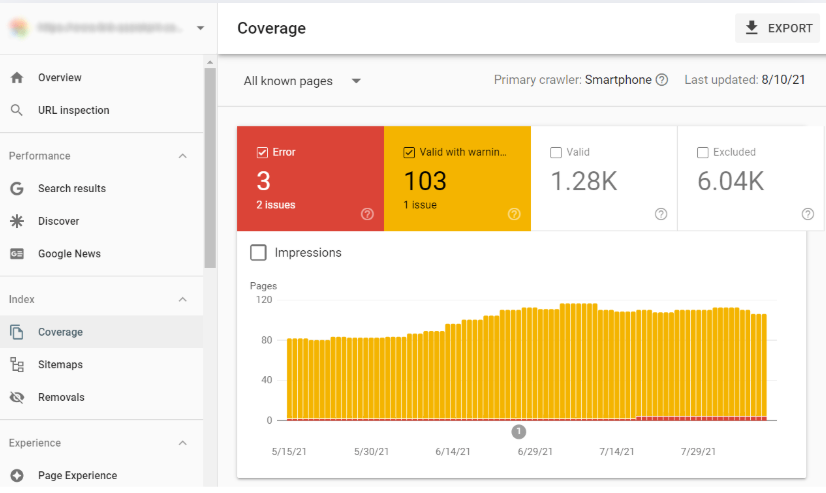
Task: Click the blurred property site icon
Action: click(x=19, y=27)
